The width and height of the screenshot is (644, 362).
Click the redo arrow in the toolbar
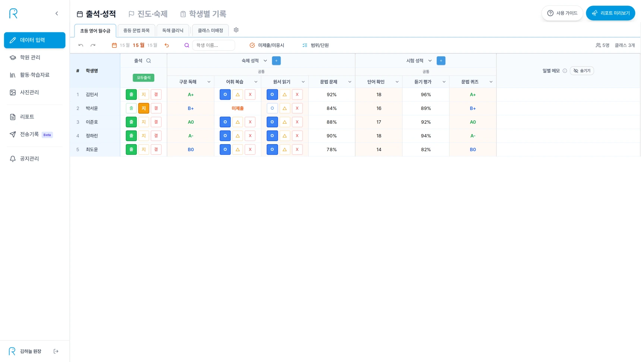tap(93, 45)
